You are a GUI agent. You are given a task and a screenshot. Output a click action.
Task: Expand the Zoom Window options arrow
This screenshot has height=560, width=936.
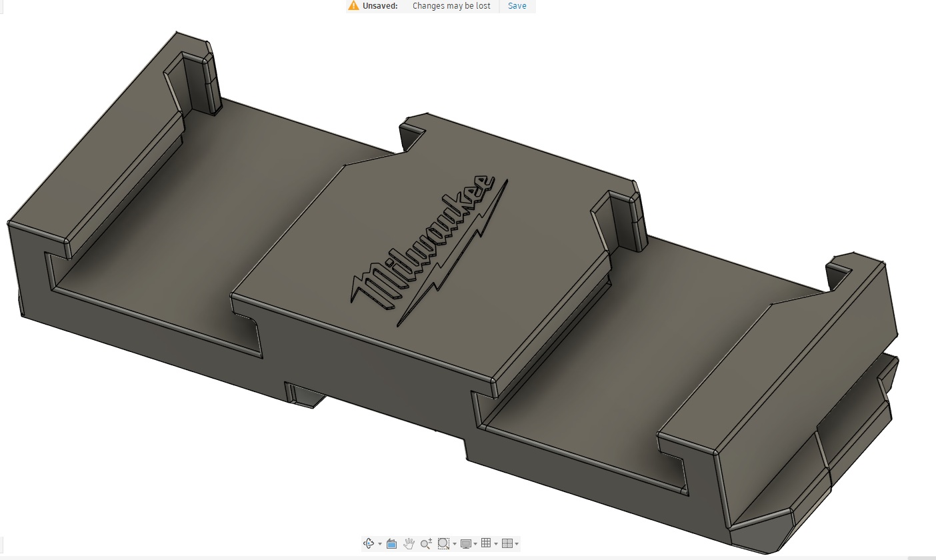(455, 544)
